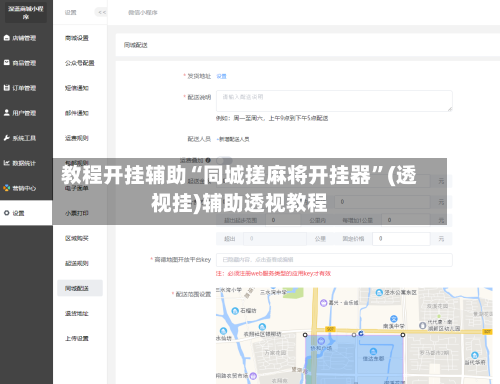This screenshot has height=384, width=500.
Task: Collapse the submenu with the << button
Action: tap(101, 12)
